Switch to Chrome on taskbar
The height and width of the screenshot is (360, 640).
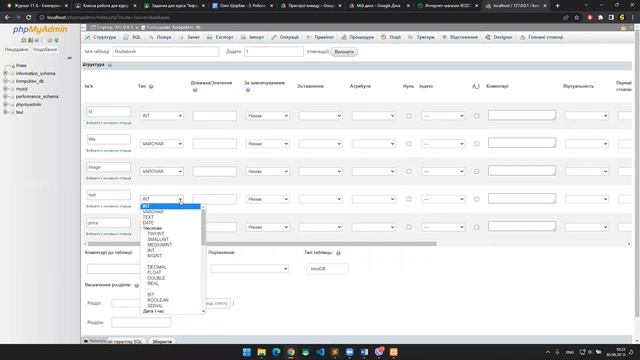291,352
